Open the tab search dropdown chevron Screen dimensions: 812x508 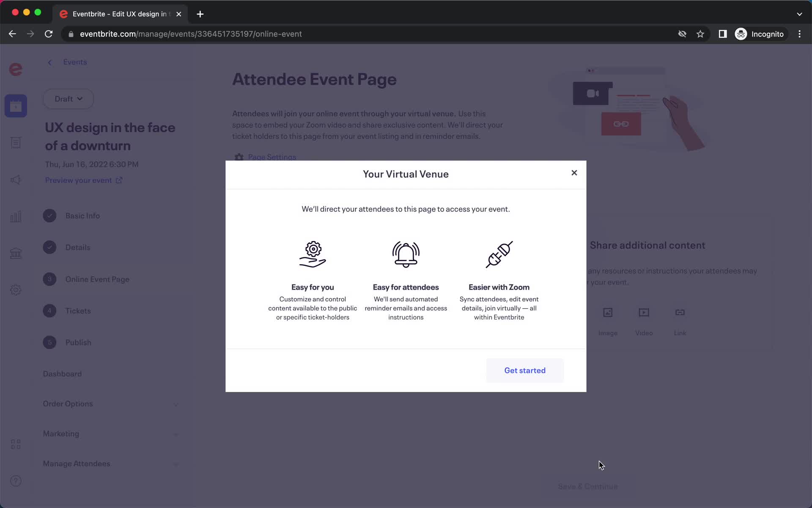(799, 14)
